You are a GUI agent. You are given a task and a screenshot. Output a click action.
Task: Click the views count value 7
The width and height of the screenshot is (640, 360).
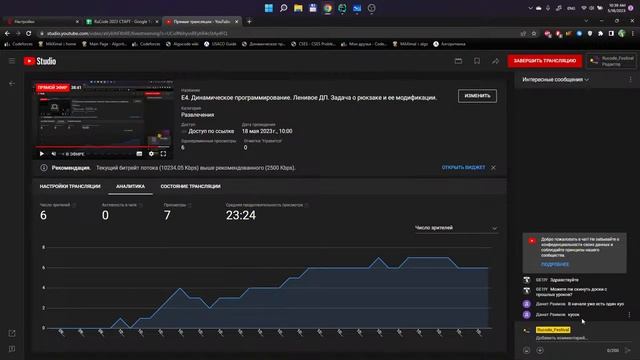tap(167, 216)
